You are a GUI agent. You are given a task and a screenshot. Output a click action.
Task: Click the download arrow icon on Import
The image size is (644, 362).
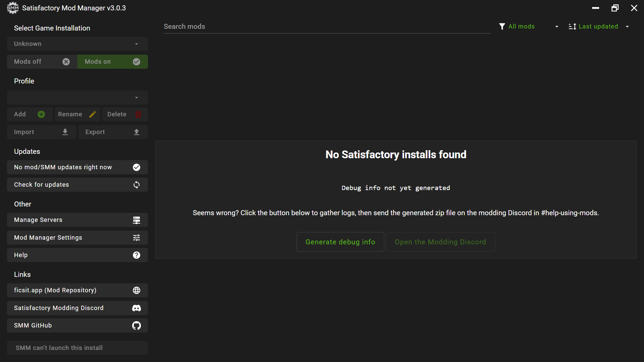tap(65, 132)
